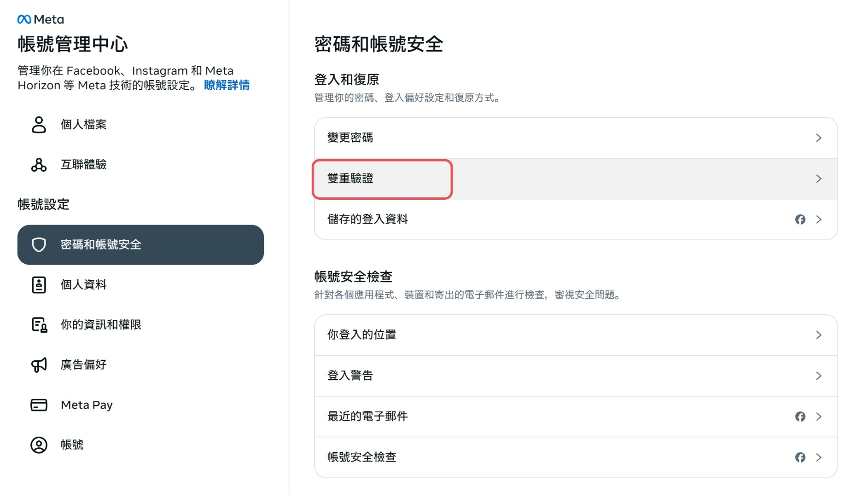Select the 密碼和帳號安全 sidebar item
The width and height of the screenshot is (868, 497).
pyautogui.click(x=140, y=245)
